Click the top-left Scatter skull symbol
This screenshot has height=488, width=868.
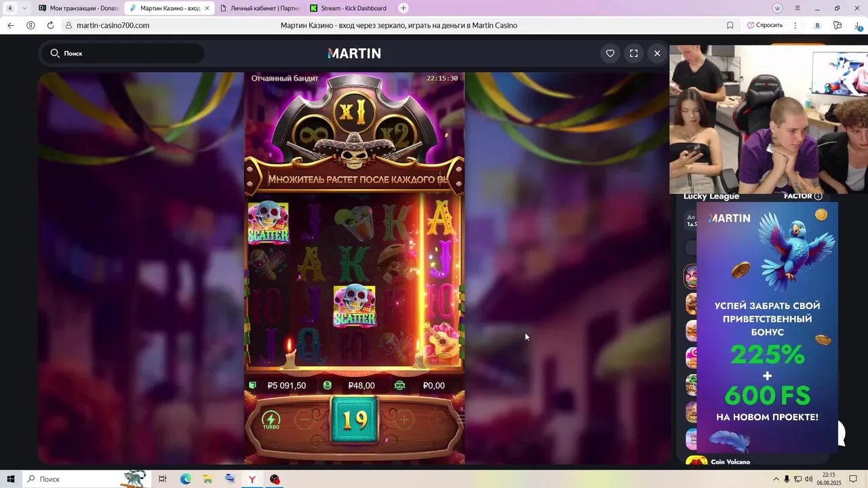tap(269, 222)
